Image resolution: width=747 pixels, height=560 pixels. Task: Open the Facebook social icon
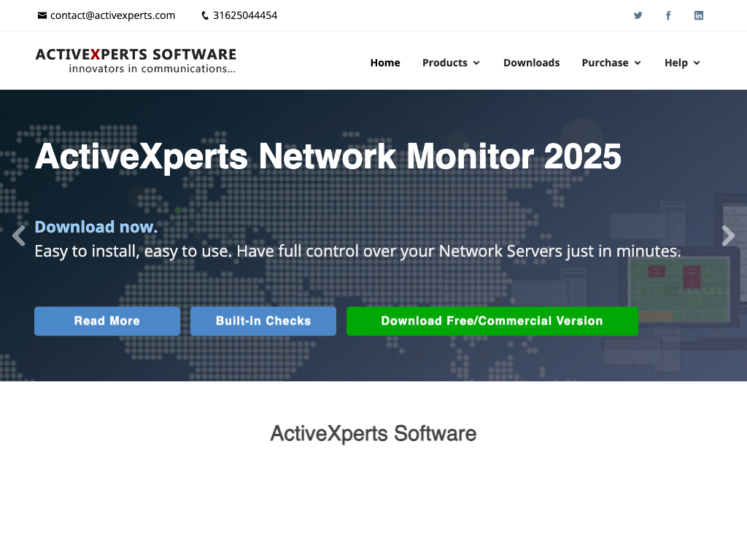coord(668,15)
